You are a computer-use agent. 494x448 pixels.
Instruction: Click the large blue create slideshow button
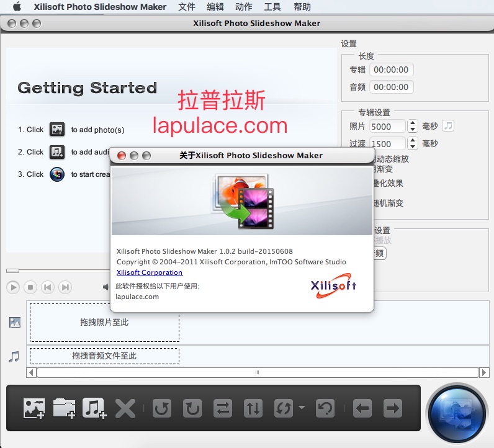tap(457, 414)
